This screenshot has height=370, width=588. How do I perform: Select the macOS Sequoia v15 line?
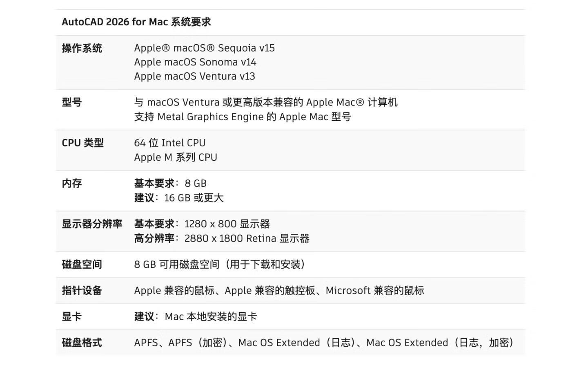point(204,48)
